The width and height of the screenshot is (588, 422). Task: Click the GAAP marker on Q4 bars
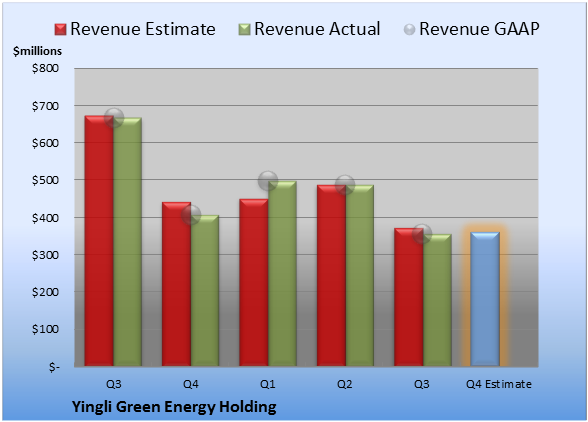coord(191,215)
